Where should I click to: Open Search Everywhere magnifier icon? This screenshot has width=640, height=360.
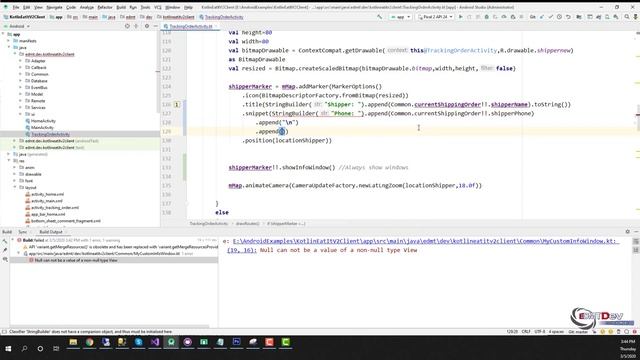pos(627,17)
